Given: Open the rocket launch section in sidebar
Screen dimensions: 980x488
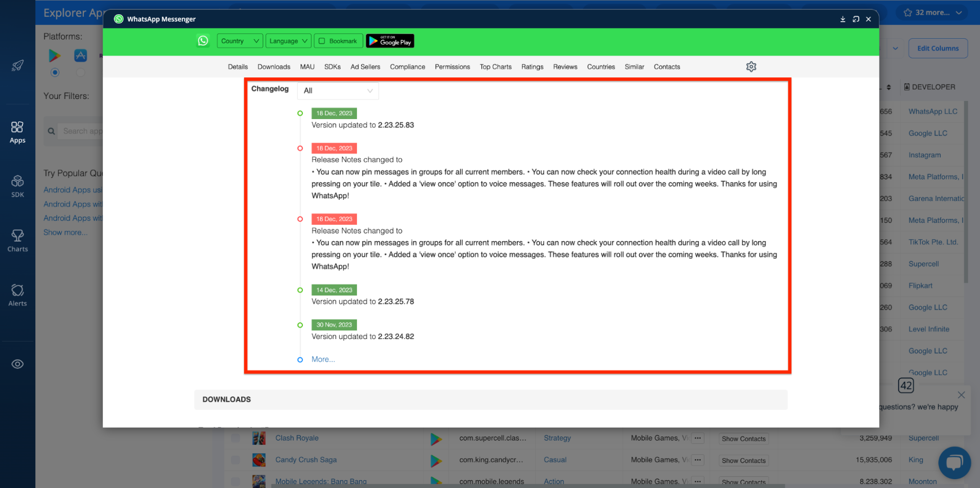Looking at the screenshot, I should pyautogui.click(x=18, y=65).
